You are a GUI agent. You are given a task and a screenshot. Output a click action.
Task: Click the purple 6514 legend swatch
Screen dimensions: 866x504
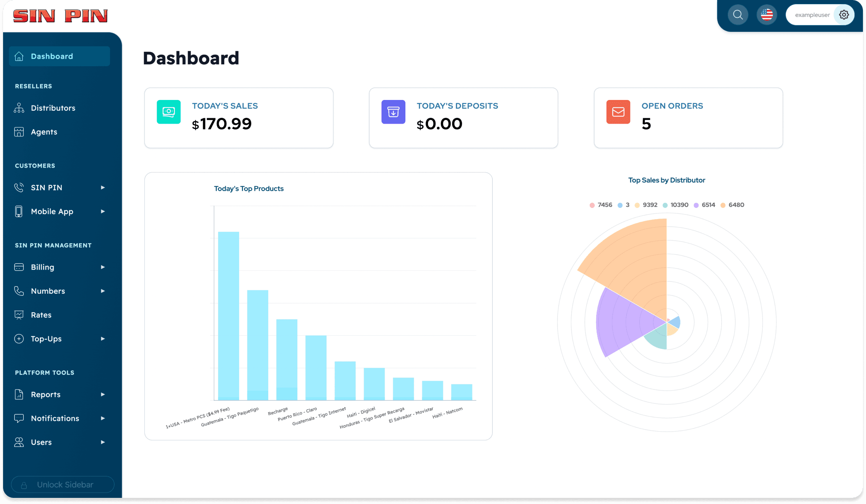click(x=696, y=205)
